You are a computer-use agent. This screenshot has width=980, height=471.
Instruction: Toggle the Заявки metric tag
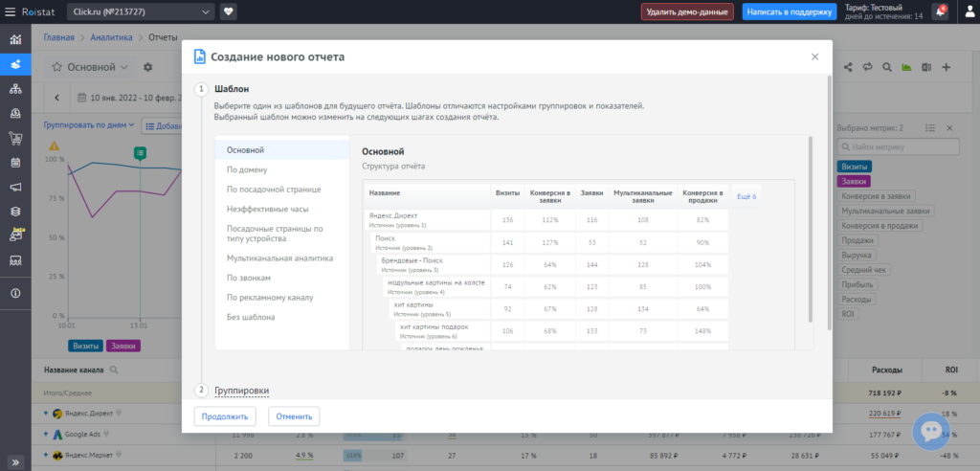(x=855, y=181)
